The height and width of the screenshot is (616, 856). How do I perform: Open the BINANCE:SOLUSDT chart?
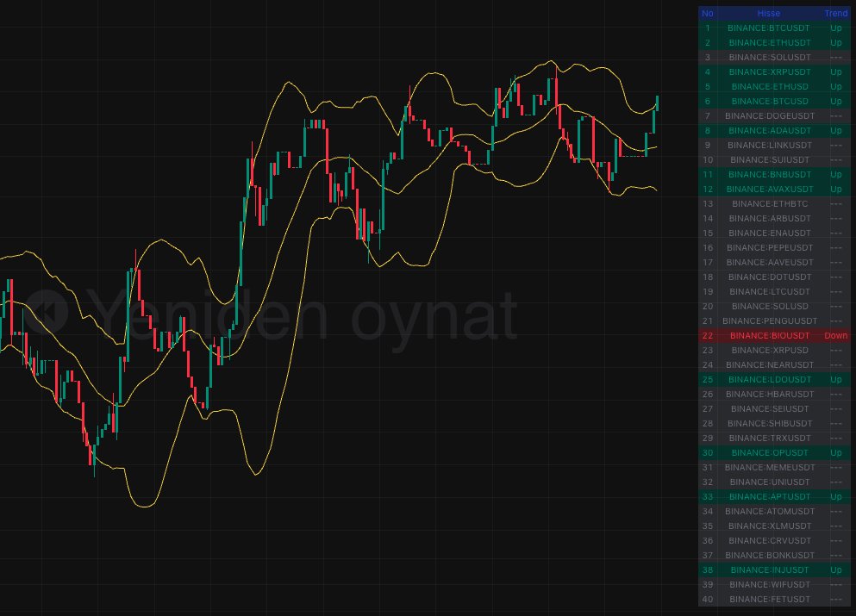[x=768, y=57]
